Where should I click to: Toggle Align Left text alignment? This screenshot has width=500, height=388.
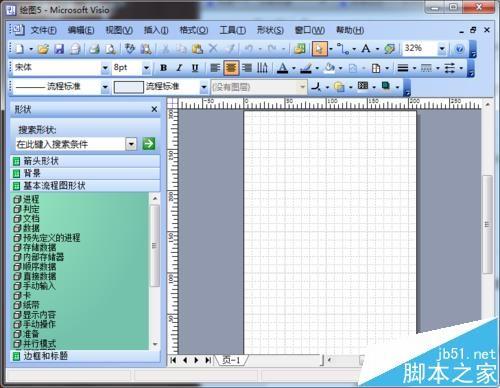pos(215,68)
